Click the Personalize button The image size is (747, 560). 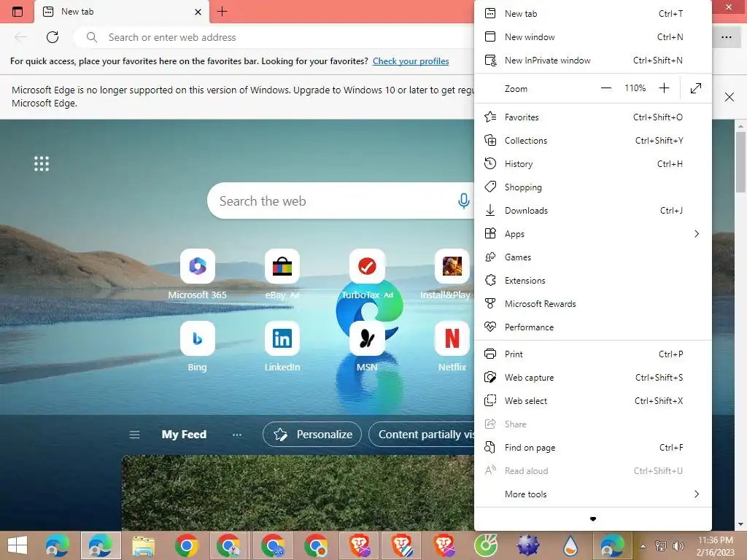point(312,435)
